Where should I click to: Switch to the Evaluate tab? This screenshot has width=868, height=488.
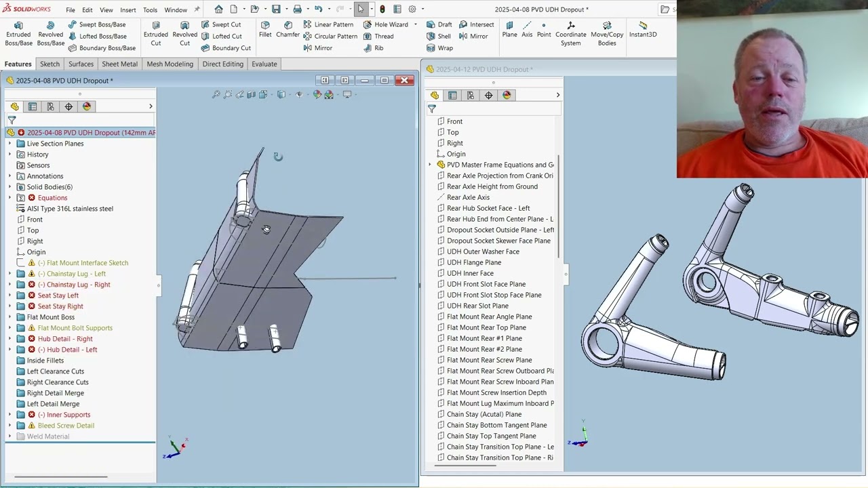pos(264,64)
